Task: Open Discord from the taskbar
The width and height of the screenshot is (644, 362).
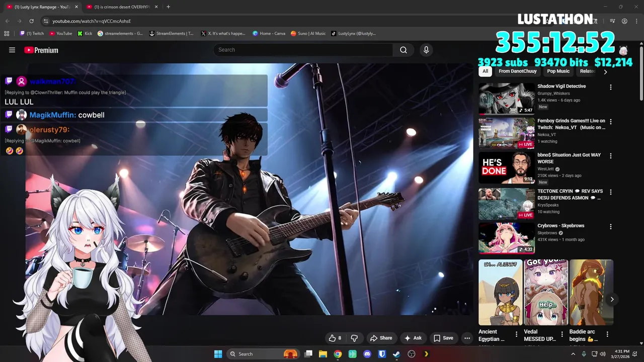Action: (367, 354)
